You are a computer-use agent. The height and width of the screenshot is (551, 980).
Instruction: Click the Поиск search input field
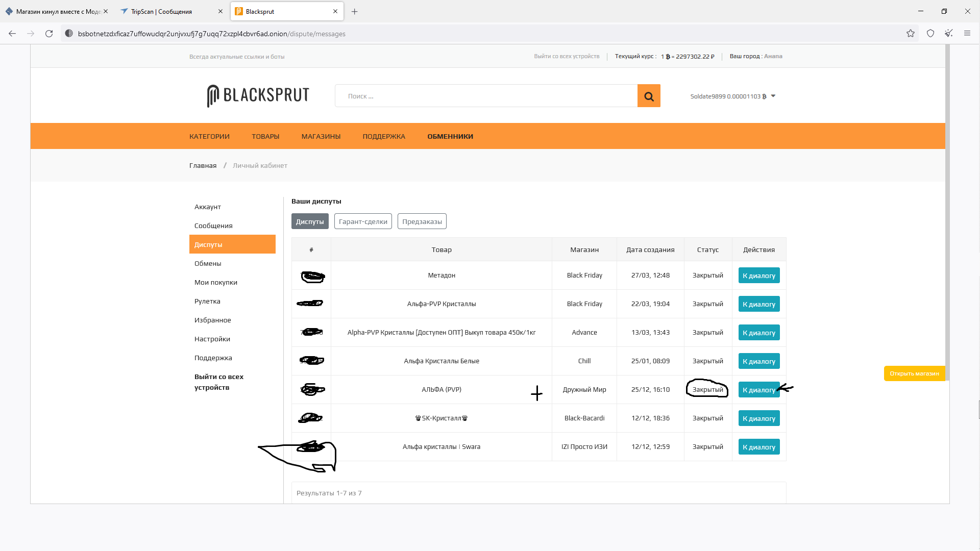tap(486, 96)
